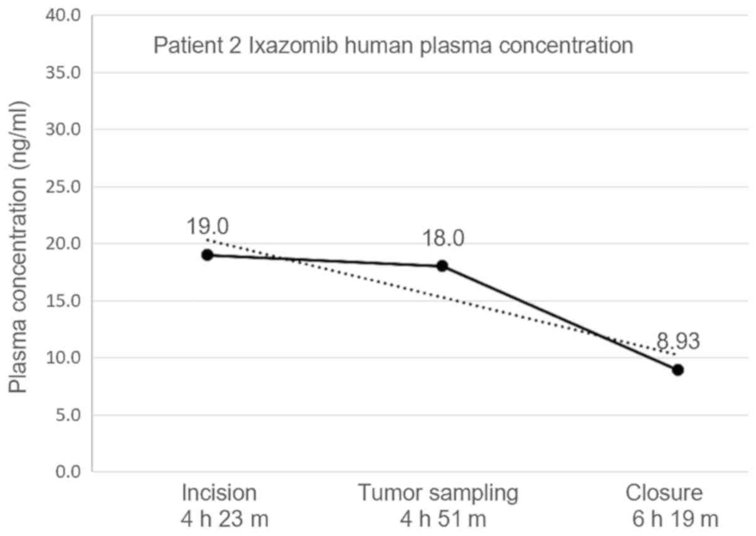Select the 35.0 y-axis tick label
756x536 pixels.
pyautogui.click(x=63, y=72)
